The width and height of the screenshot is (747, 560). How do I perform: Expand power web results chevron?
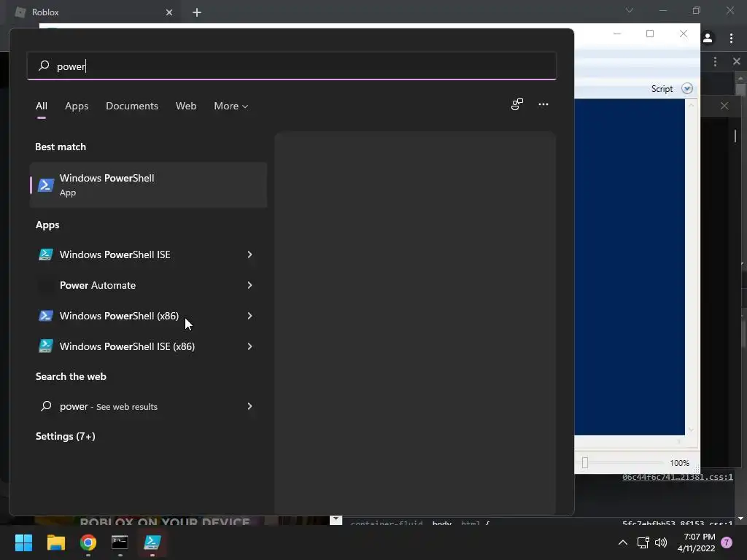pyautogui.click(x=249, y=406)
